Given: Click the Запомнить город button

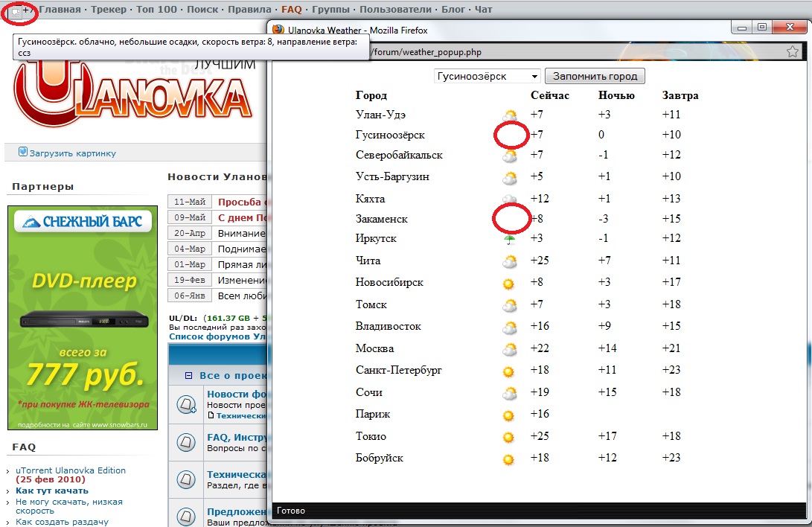Looking at the screenshot, I should pyautogui.click(x=595, y=76).
